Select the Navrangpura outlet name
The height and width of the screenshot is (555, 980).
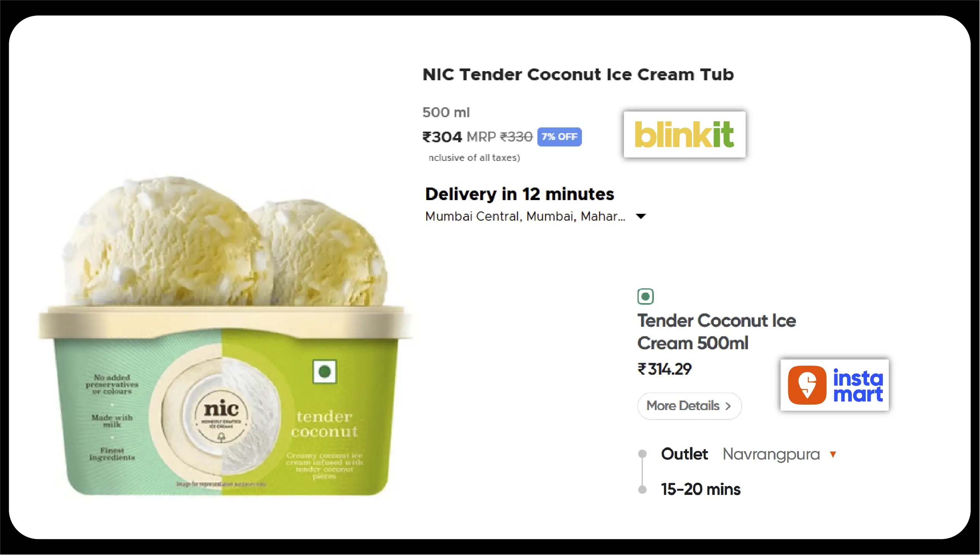771,454
